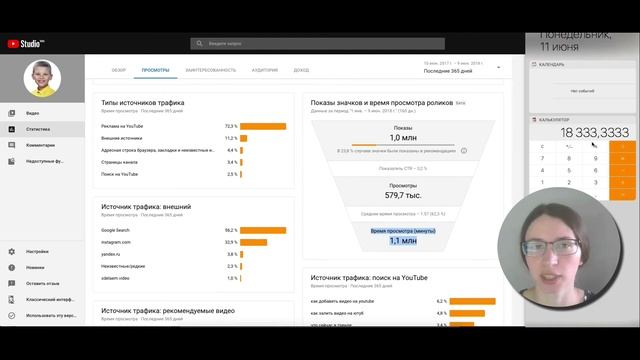Focus the search input field at top
The image size is (640, 360).
point(318,44)
